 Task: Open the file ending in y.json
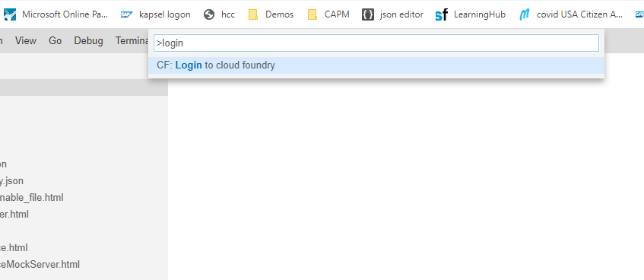pos(11,181)
